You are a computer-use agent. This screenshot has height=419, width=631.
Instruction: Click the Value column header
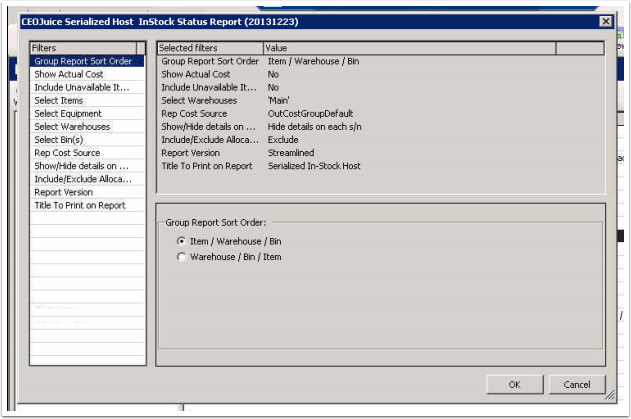tap(409, 48)
